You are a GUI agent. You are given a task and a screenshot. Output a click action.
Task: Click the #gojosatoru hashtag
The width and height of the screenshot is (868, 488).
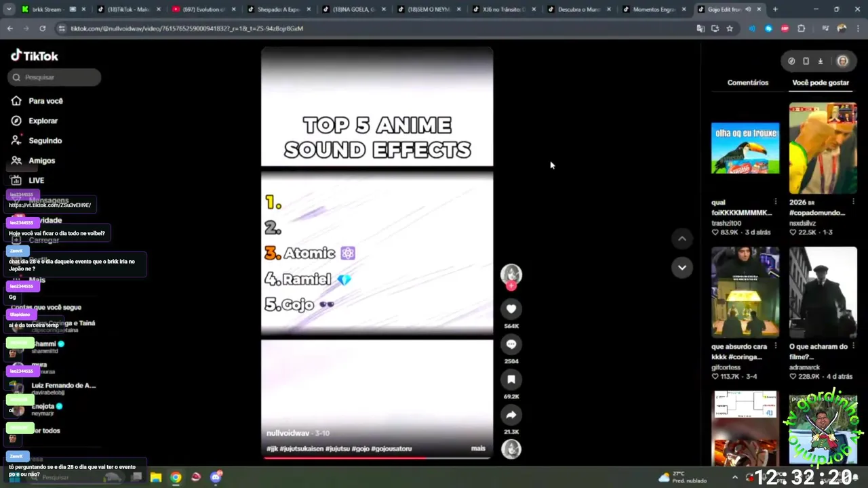point(391,449)
